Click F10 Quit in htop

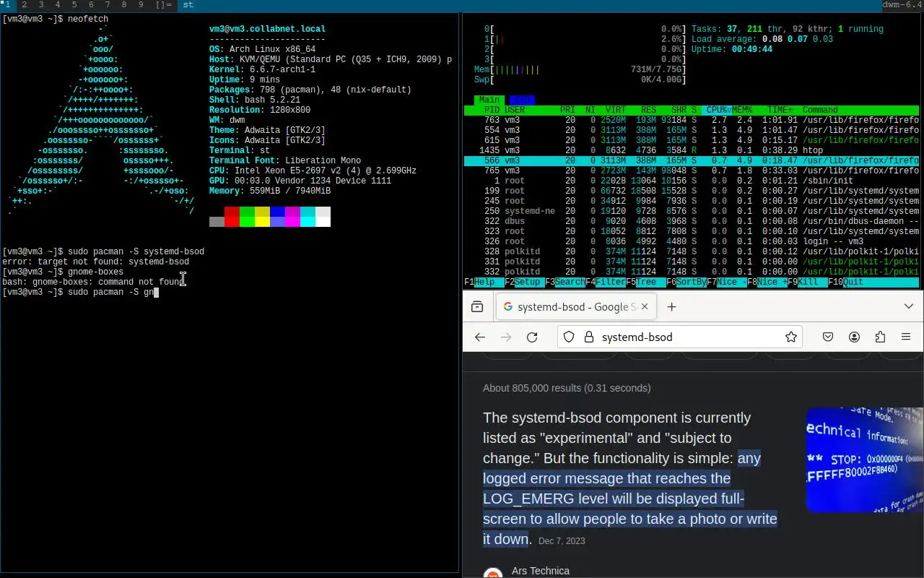point(845,282)
